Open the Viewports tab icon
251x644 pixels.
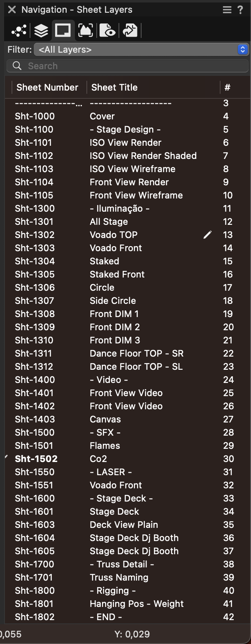pos(86,30)
